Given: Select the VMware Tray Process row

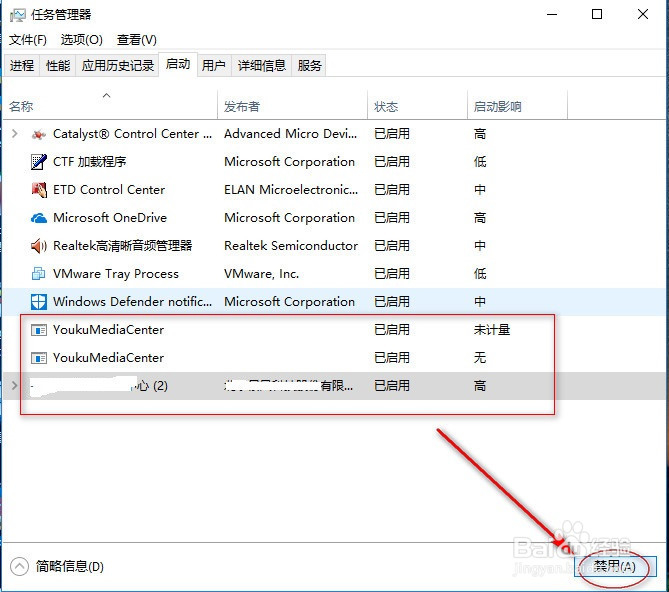Looking at the screenshot, I should tap(334, 274).
